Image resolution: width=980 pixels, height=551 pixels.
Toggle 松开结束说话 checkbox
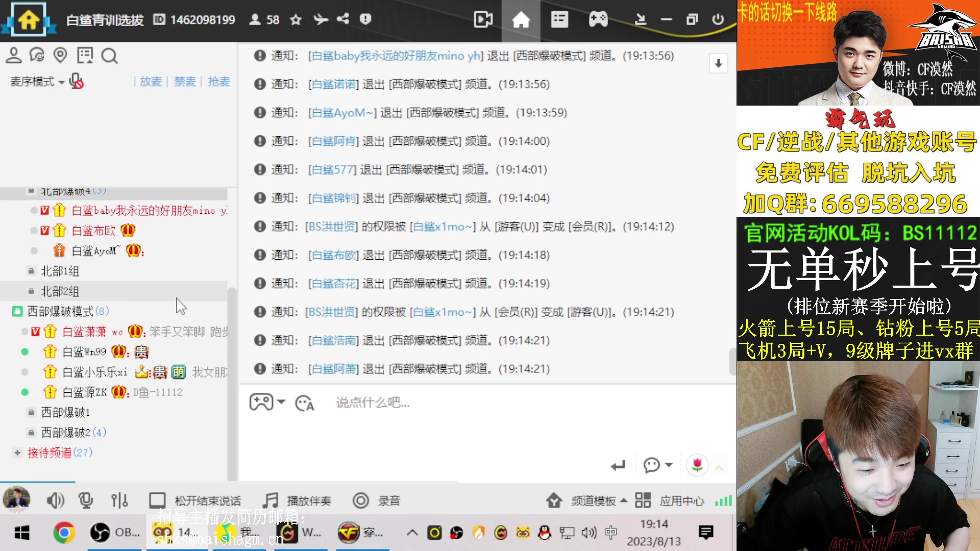click(157, 500)
